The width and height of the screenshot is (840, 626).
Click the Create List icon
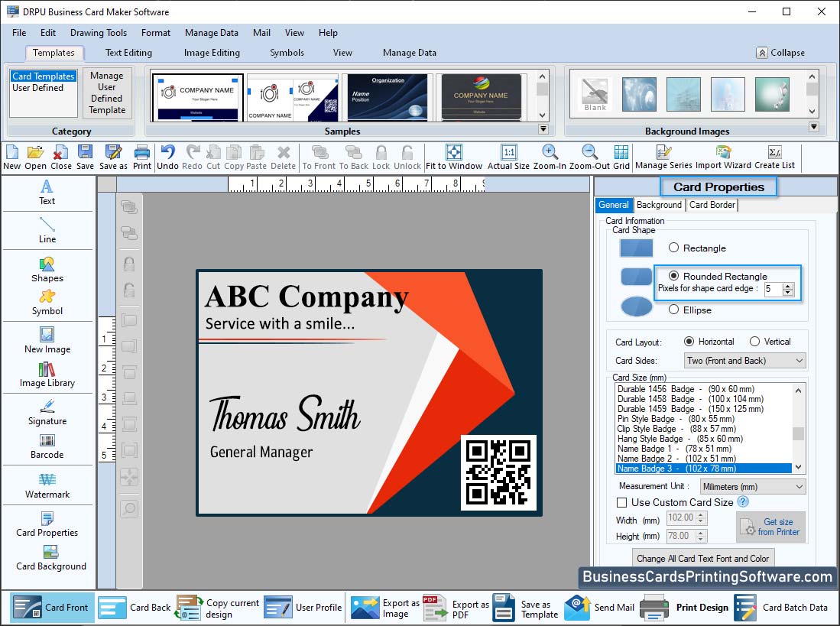774,157
